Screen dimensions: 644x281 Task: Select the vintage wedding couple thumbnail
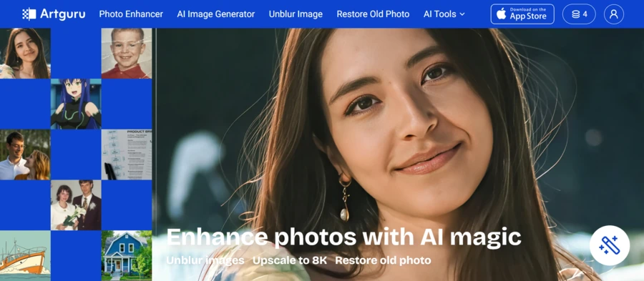click(x=76, y=205)
